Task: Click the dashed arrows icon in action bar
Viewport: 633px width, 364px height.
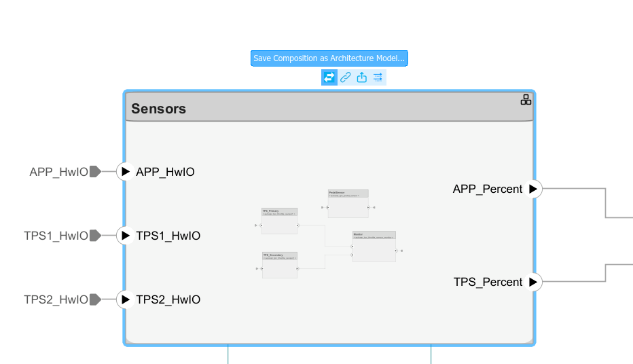Action: [x=378, y=77]
